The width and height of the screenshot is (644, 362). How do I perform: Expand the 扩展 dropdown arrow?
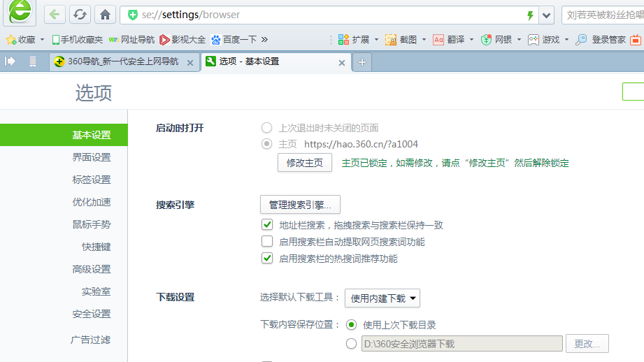tap(376, 40)
